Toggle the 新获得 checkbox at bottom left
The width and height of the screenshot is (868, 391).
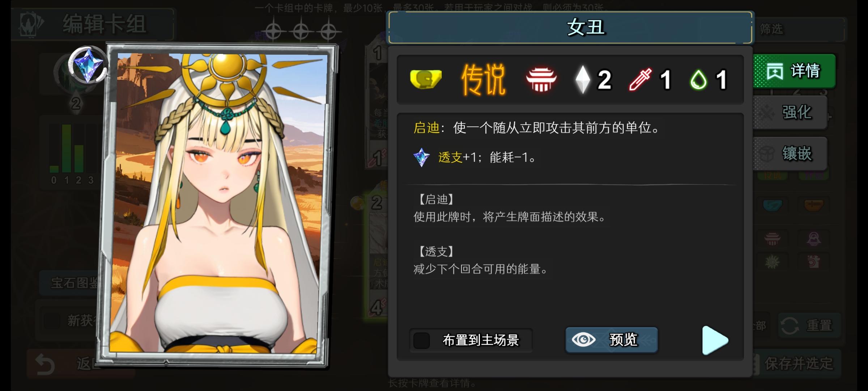52,320
